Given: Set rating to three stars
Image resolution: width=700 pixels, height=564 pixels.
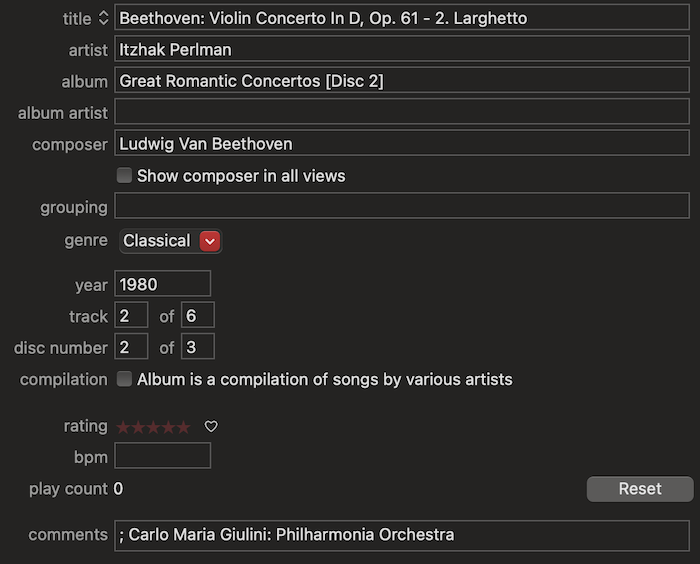Looking at the screenshot, I should coord(153,427).
